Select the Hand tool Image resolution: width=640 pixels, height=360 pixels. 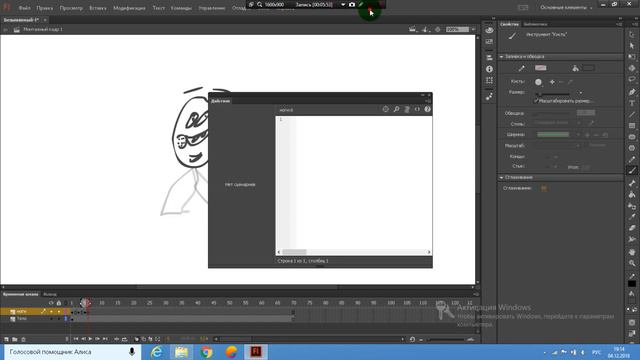[632, 252]
